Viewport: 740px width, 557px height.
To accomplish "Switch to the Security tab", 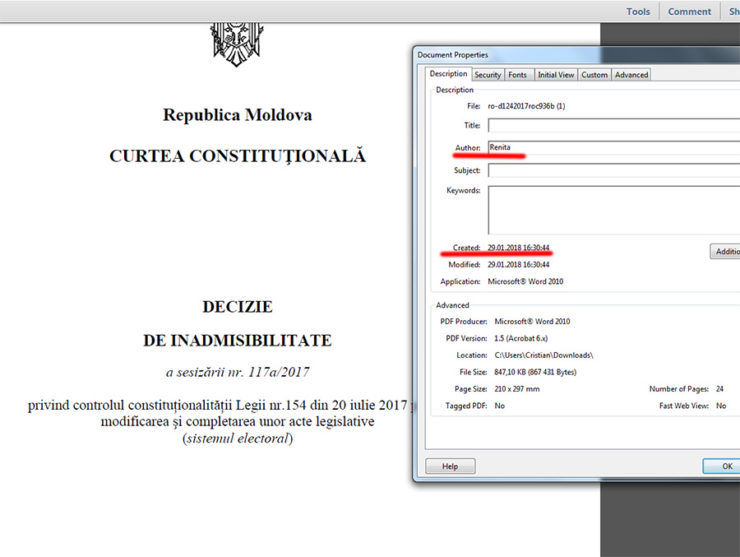I will [488, 75].
